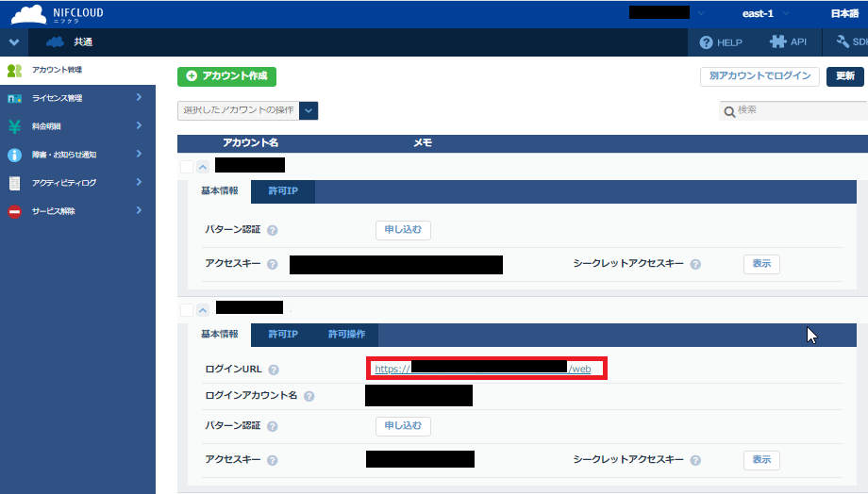Expand the アクティビティログ arrow

(x=139, y=182)
